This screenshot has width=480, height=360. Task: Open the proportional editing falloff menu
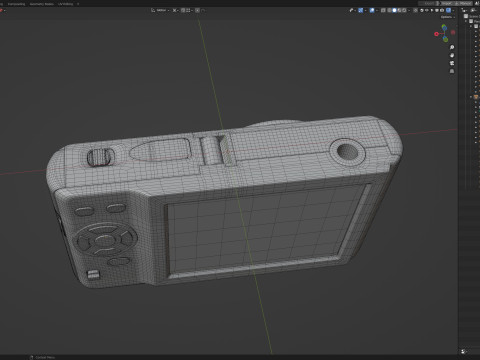tap(203, 10)
